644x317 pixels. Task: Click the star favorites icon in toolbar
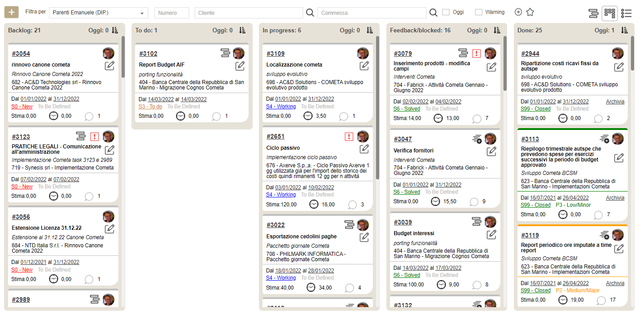tap(530, 12)
